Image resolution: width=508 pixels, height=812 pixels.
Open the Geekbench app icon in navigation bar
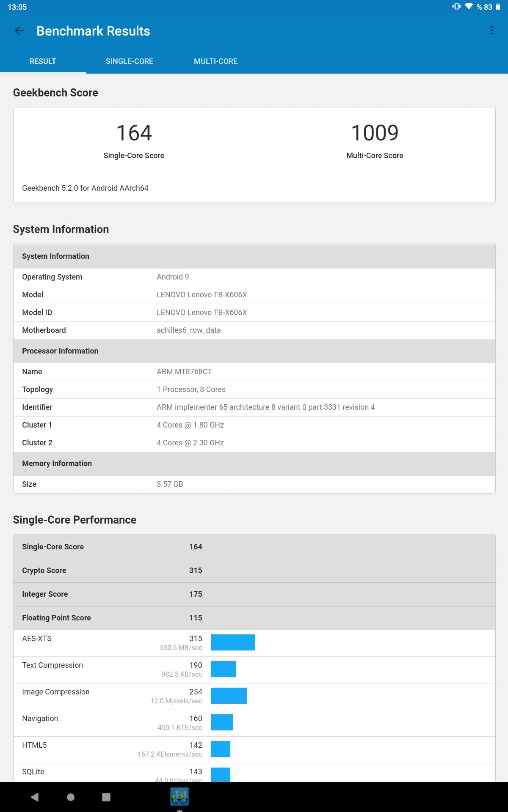click(179, 797)
